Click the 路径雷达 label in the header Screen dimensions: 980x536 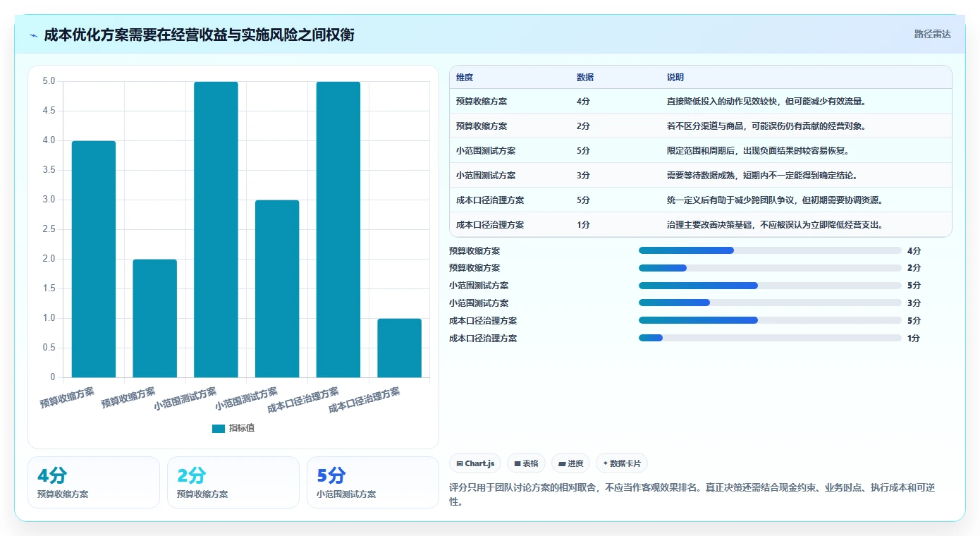[x=932, y=34]
